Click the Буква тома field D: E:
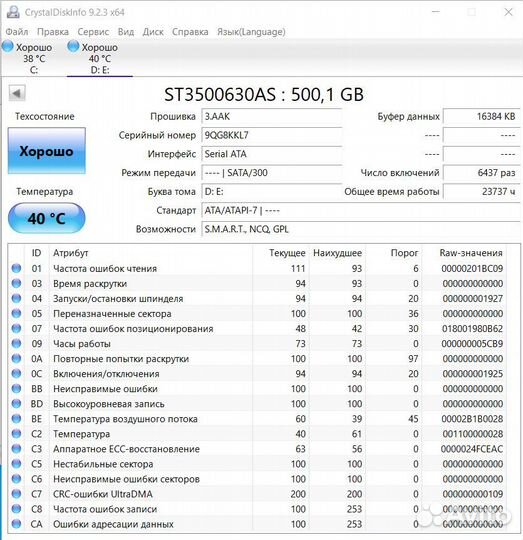 [271, 191]
